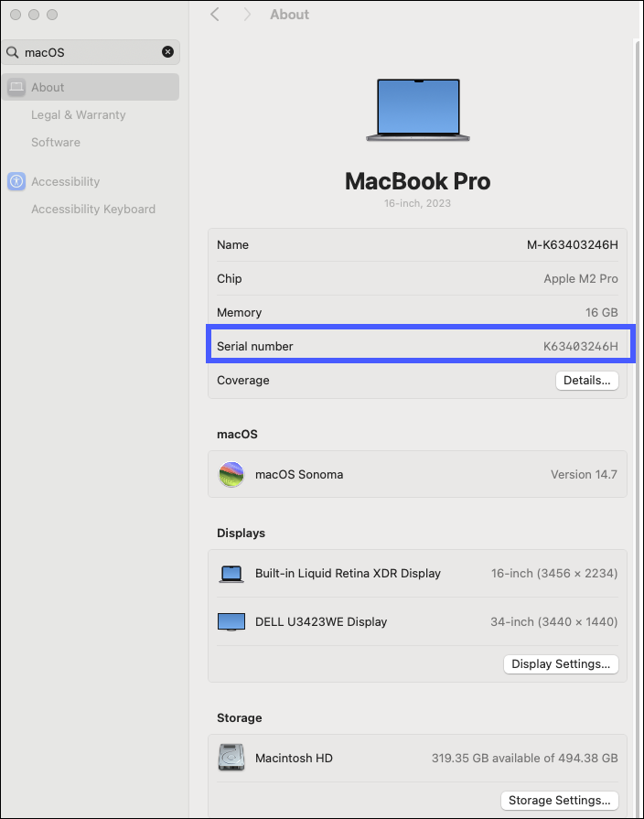Click the 319.35 GB available text

[x=525, y=758]
